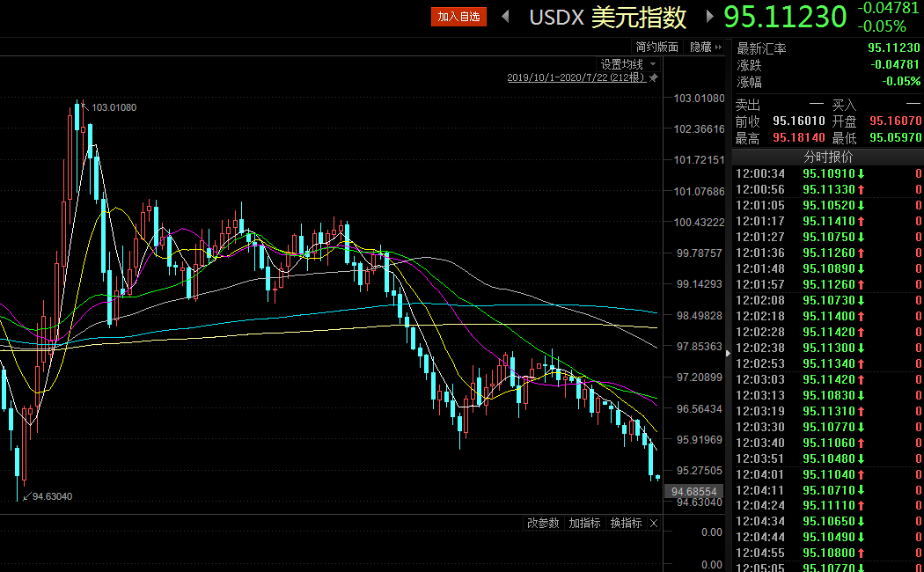Hide the quote side panel via 隐藏

pyautogui.click(x=705, y=47)
